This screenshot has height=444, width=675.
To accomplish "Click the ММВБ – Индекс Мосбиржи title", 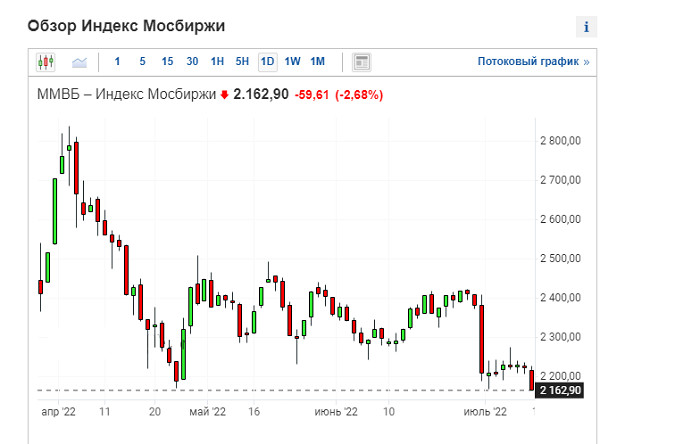I will pyautogui.click(x=126, y=95).
